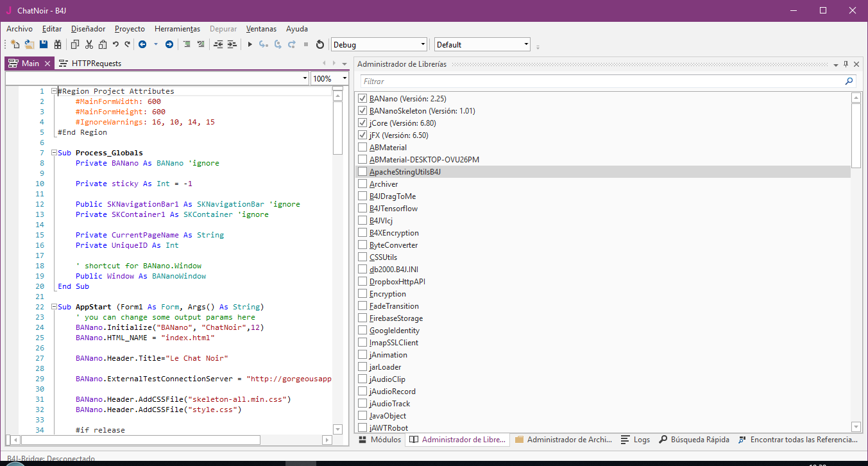Collapse the Process_Globals sub
This screenshot has height=466, width=868.
click(53, 153)
